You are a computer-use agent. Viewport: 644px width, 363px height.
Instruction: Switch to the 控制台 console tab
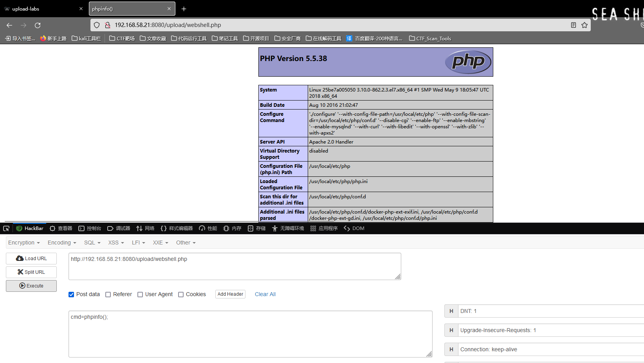(90, 228)
